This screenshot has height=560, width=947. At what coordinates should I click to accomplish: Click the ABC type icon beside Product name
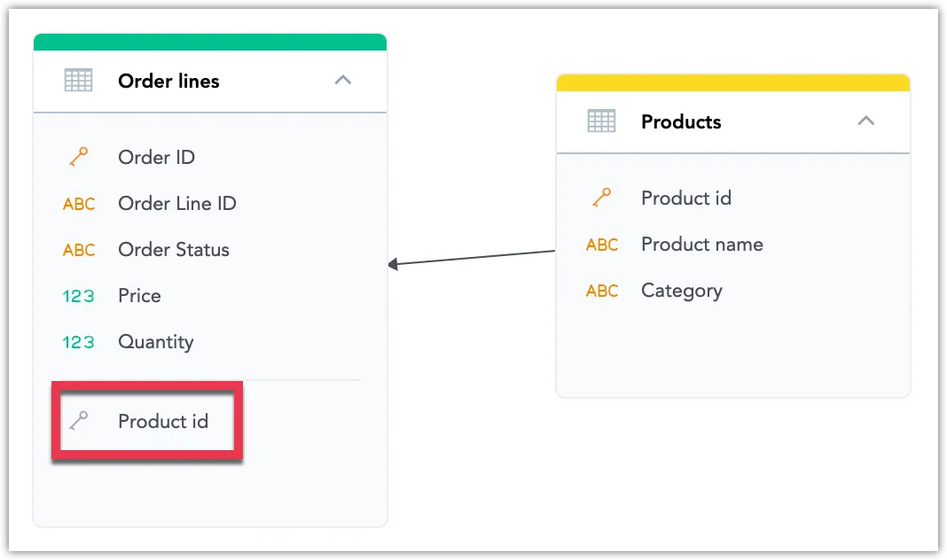601,245
